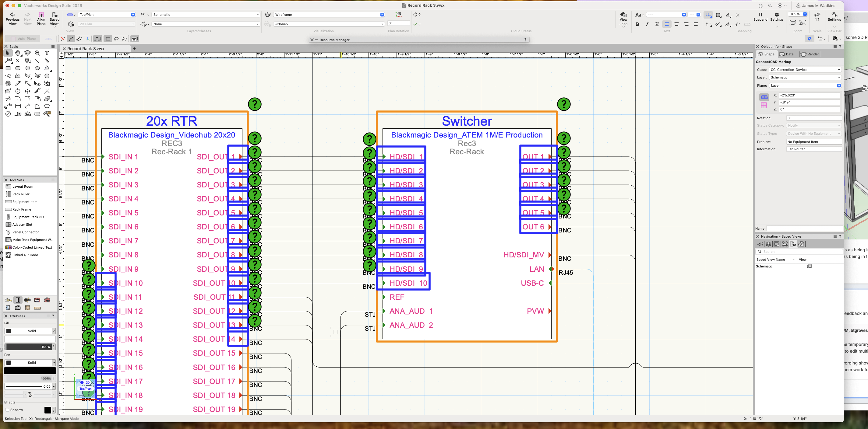Open the Class dropdown CC-Correction-Device
This screenshot has width=868, height=429.
click(x=805, y=70)
